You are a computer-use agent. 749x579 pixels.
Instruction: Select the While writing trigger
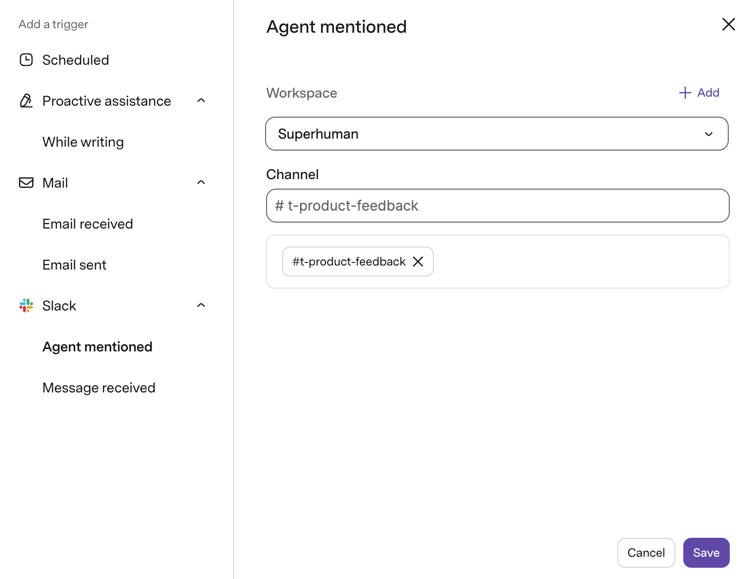coord(83,142)
